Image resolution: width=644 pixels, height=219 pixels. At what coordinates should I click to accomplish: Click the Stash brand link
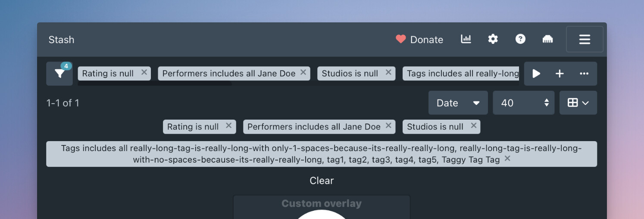coord(61,40)
